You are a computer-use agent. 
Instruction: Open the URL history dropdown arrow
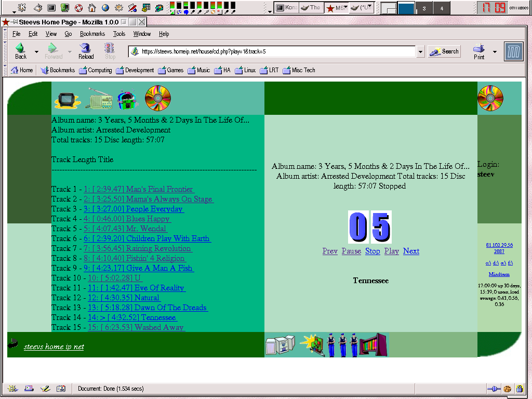pyautogui.click(x=420, y=51)
